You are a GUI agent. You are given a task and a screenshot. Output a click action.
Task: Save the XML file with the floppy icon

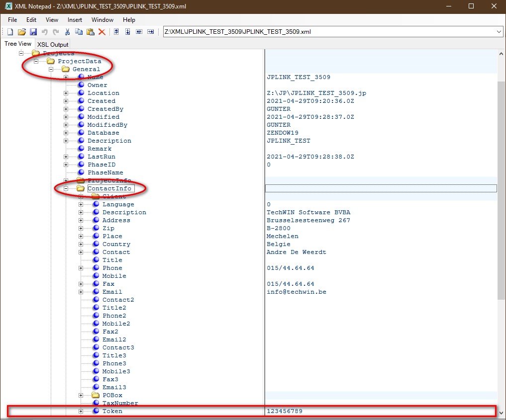33,32
